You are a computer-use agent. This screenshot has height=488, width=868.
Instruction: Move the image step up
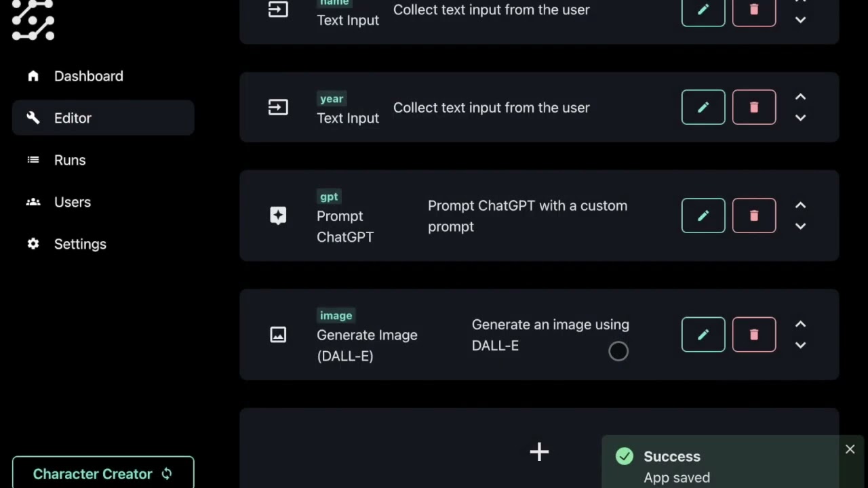pos(800,324)
